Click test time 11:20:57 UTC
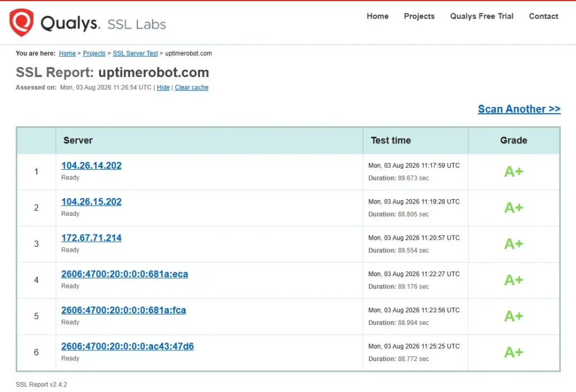 (414, 238)
